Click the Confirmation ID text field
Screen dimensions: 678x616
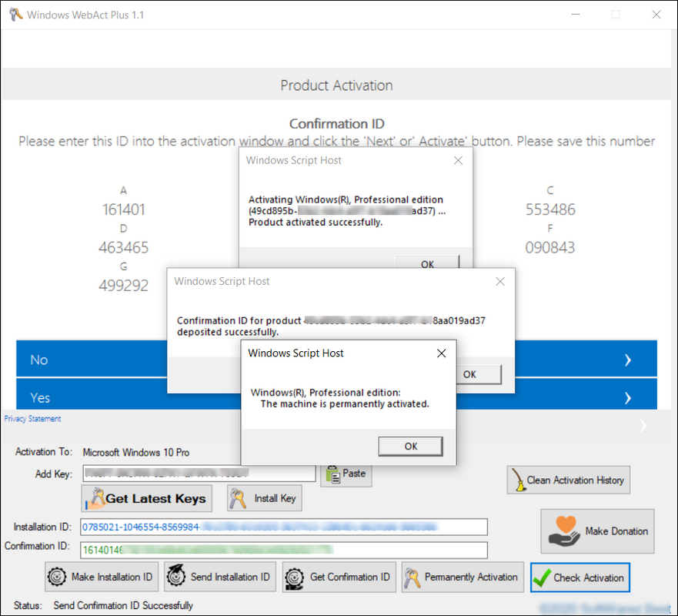283,550
